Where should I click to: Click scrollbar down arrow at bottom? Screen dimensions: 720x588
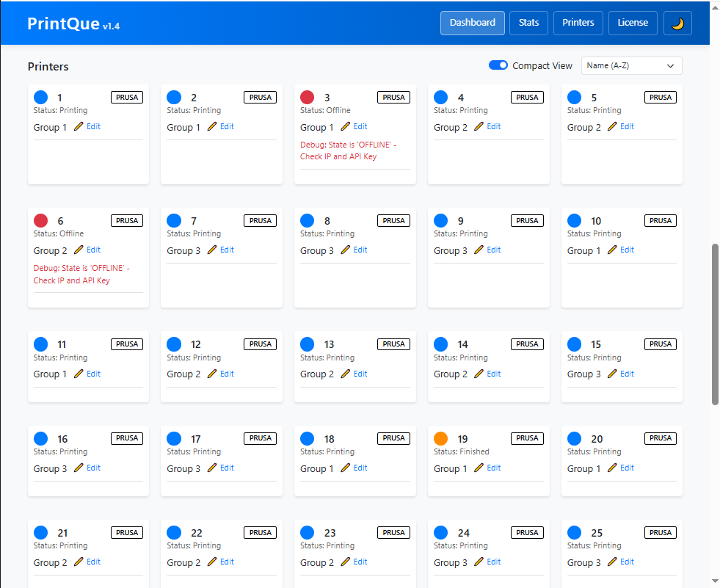715,581
